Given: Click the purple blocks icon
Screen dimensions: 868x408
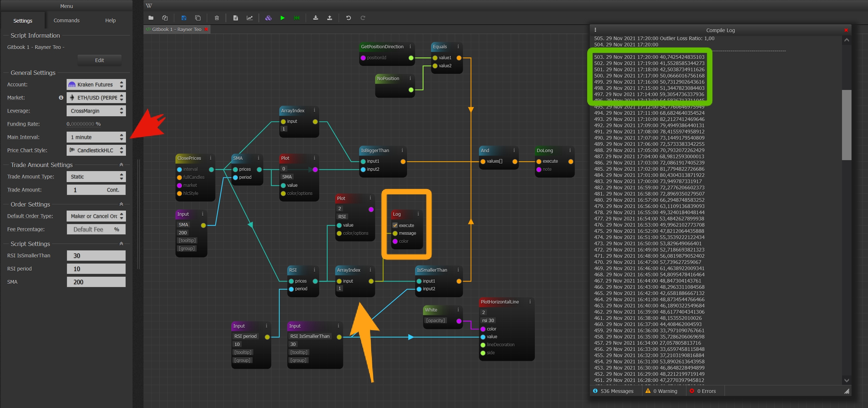Looking at the screenshot, I should click(268, 18).
